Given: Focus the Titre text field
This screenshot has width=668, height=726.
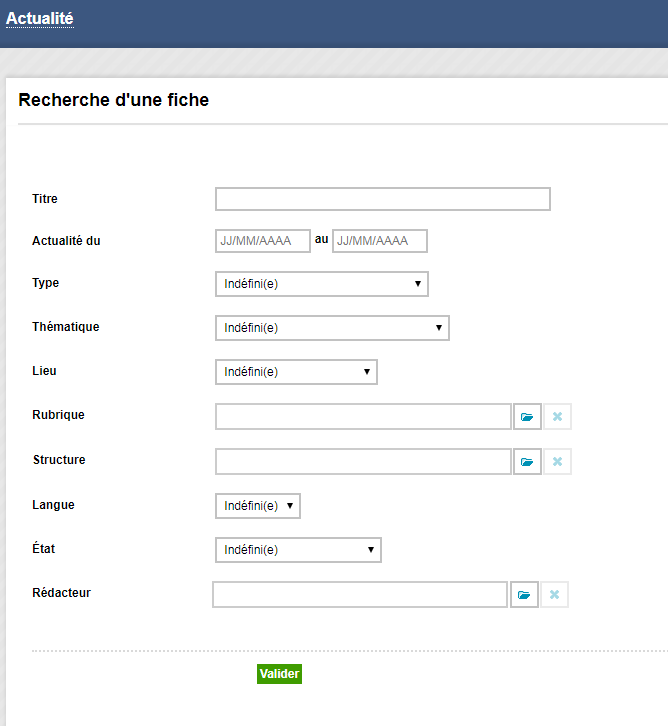Looking at the screenshot, I should click(383, 199).
